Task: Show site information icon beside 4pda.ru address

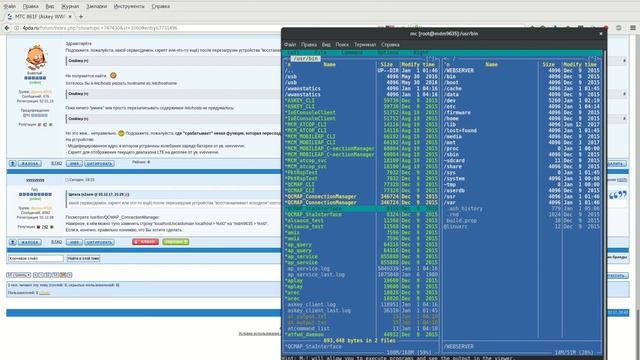Action: coord(16,28)
